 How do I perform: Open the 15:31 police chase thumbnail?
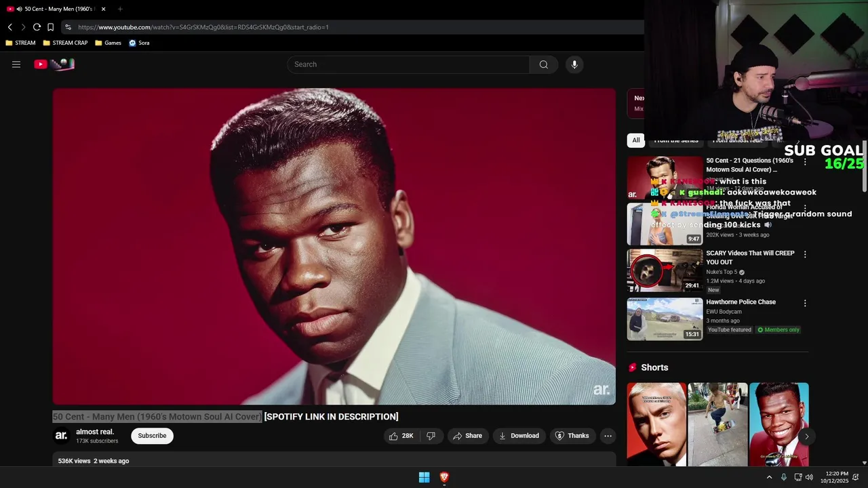tap(665, 319)
